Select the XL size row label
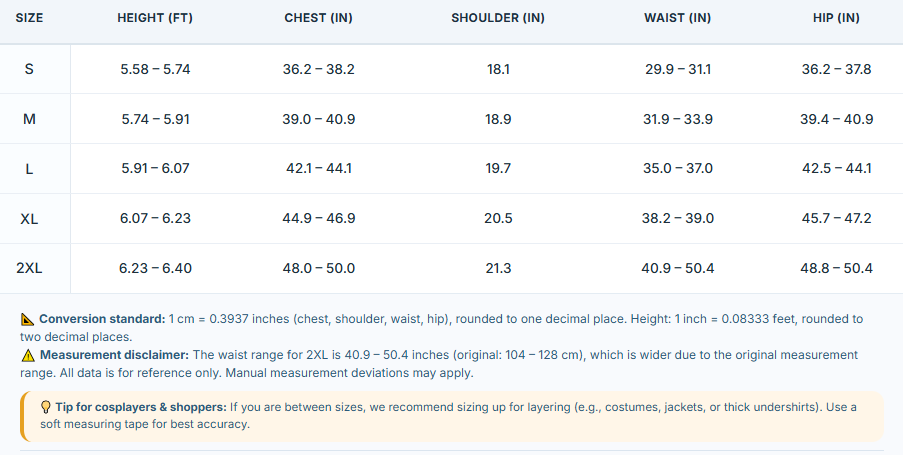The height and width of the screenshot is (455, 903). (29, 219)
